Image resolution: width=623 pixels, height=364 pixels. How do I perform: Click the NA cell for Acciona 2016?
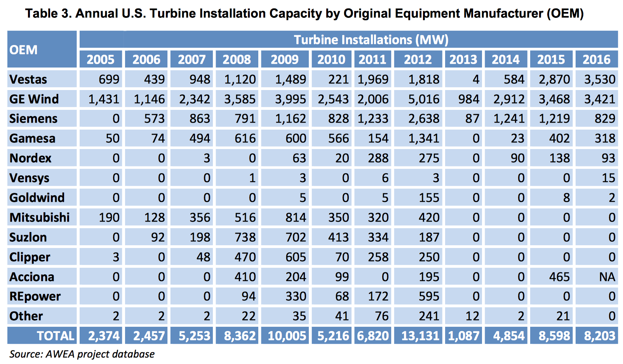(x=607, y=277)
